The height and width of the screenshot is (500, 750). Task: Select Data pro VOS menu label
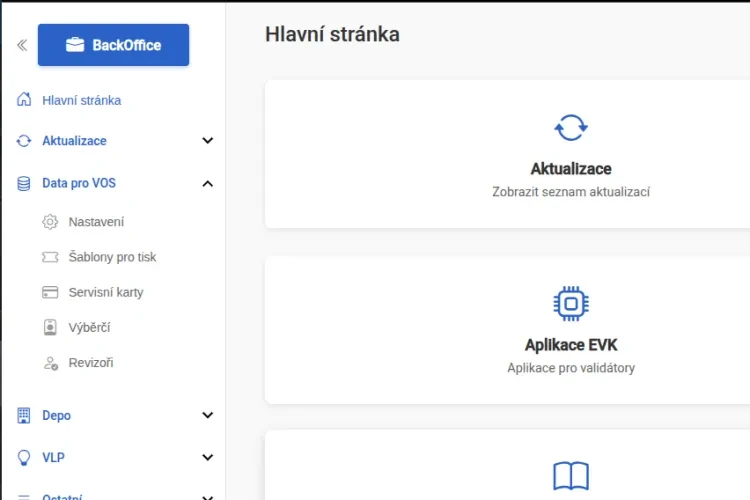pyautogui.click(x=79, y=183)
